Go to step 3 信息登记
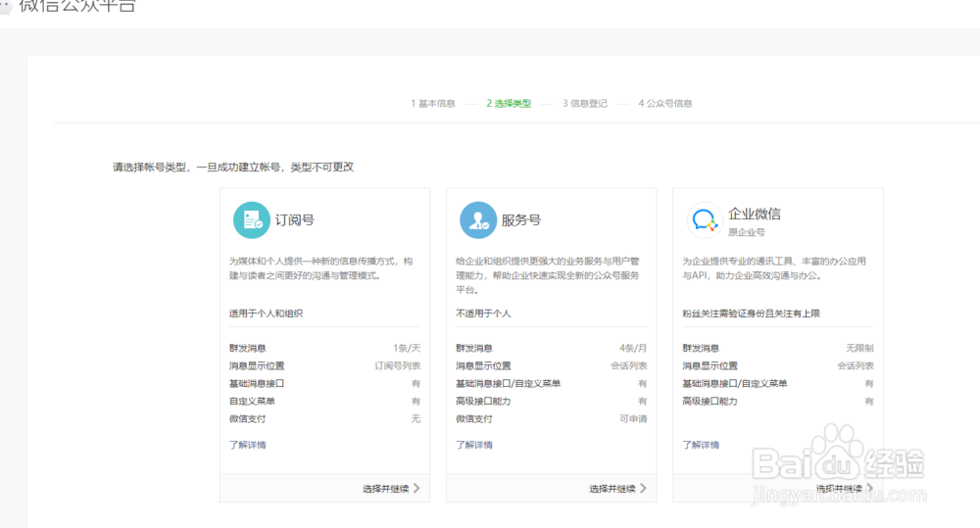This screenshot has height=528, width=980. point(585,103)
